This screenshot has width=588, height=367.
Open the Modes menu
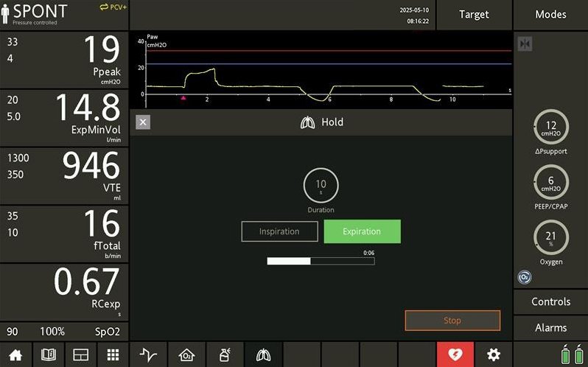click(x=550, y=15)
